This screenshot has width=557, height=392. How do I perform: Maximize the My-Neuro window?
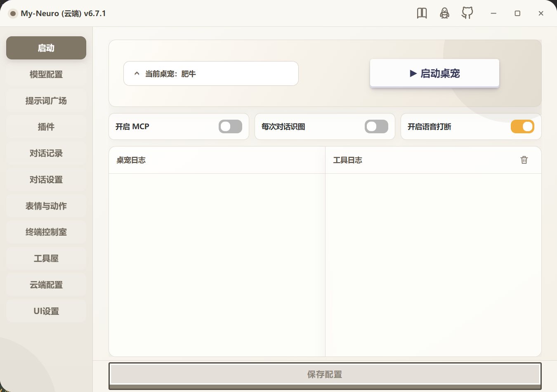[x=517, y=13]
